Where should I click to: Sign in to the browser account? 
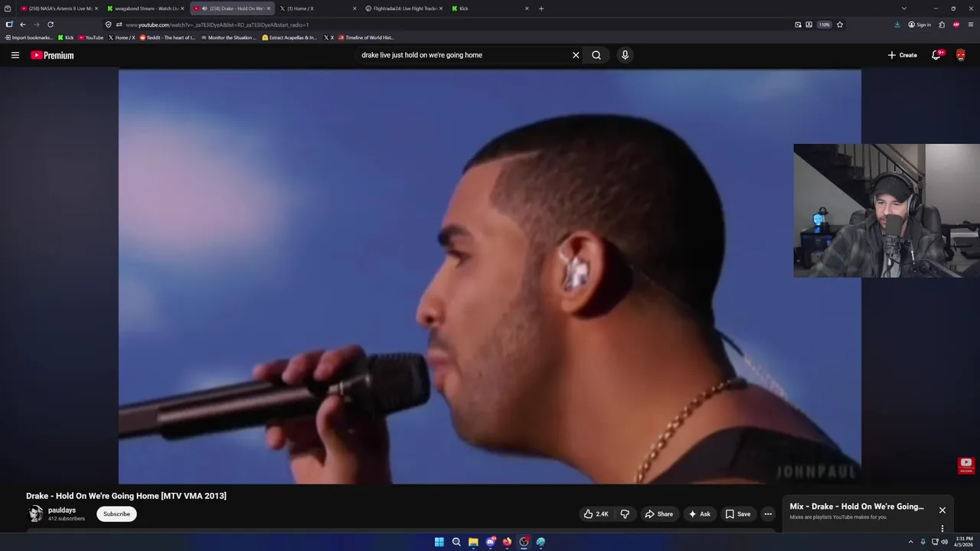(920, 24)
